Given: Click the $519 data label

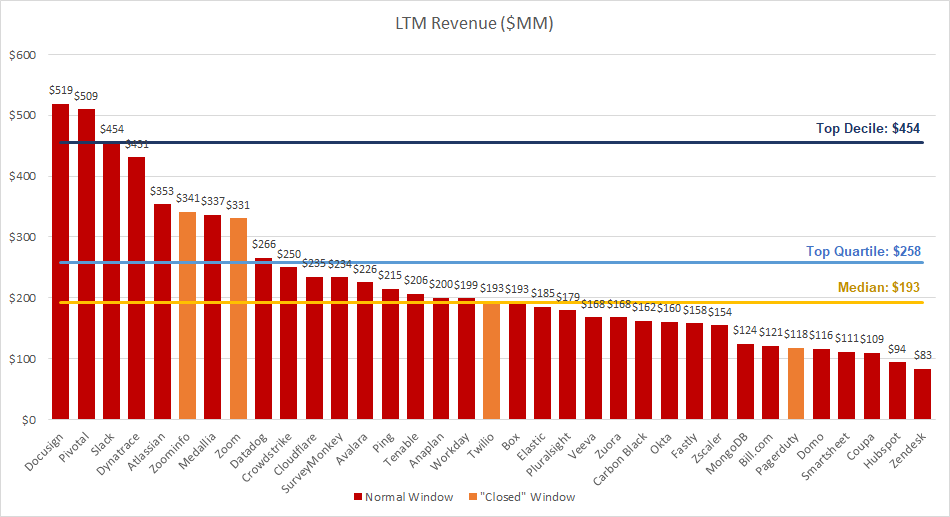Looking at the screenshot, I should coord(61,90).
